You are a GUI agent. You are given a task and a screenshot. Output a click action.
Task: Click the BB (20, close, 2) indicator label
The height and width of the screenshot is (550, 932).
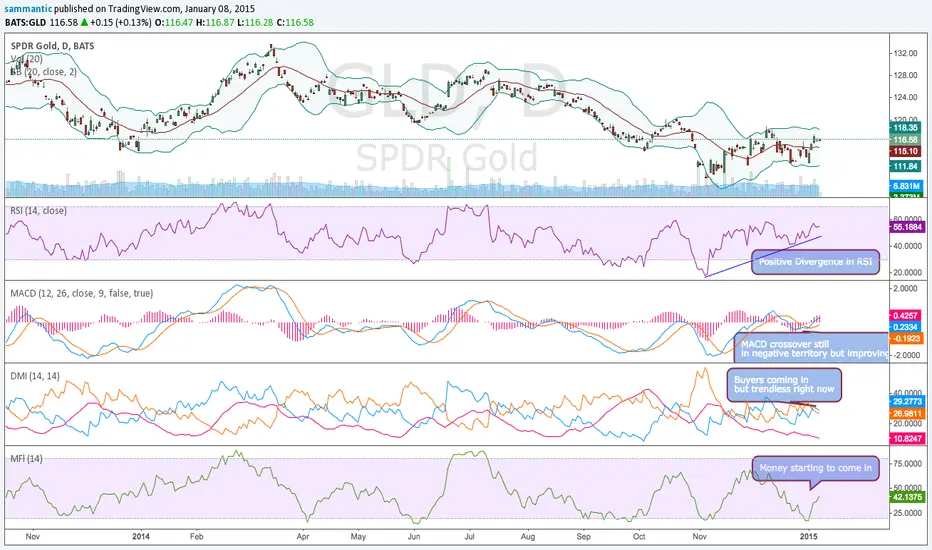coord(43,71)
